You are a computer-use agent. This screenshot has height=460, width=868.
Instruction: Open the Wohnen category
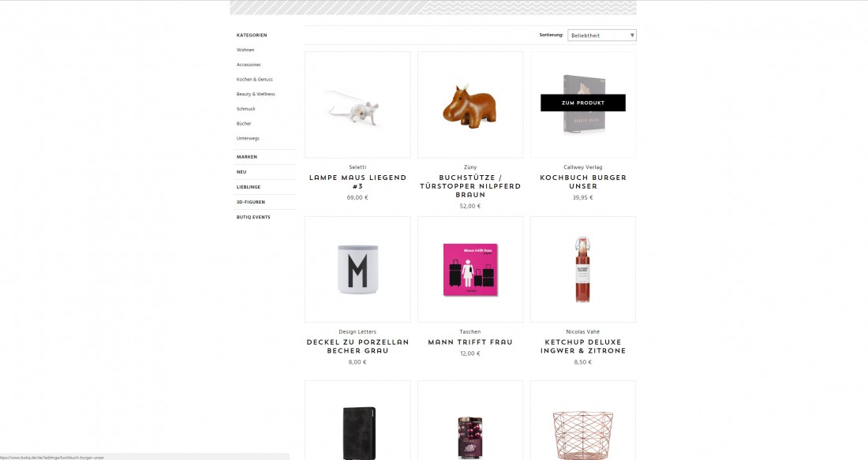(245, 50)
